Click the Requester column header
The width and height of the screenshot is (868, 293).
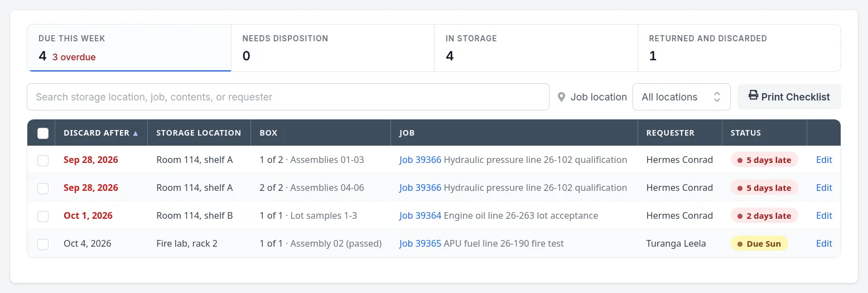tap(680, 133)
